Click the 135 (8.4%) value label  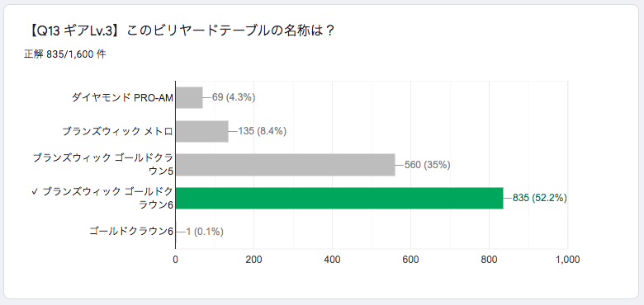point(262,131)
